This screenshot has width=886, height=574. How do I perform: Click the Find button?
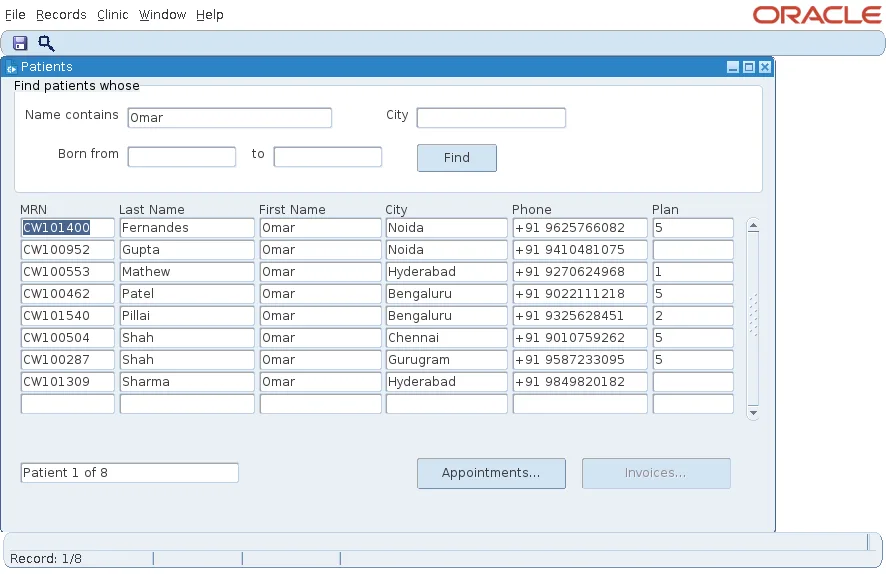pos(457,158)
